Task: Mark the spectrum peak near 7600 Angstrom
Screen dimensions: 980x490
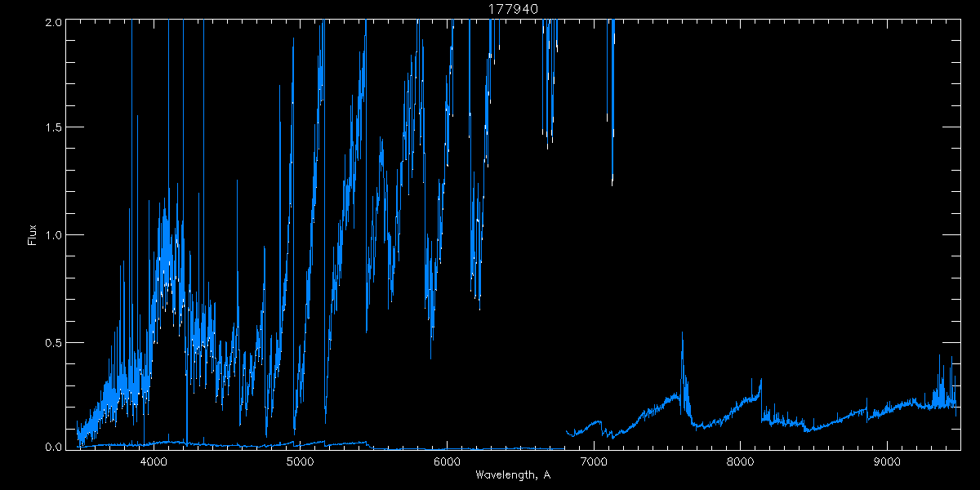Action: point(682,333)
